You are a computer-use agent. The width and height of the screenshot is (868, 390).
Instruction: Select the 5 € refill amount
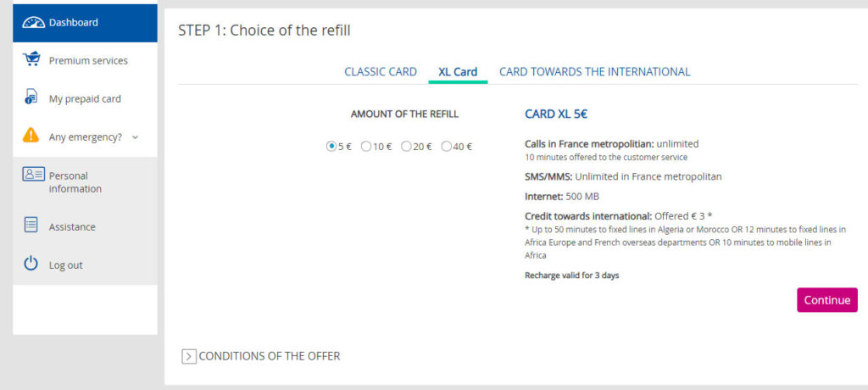(x=331, y=147)
